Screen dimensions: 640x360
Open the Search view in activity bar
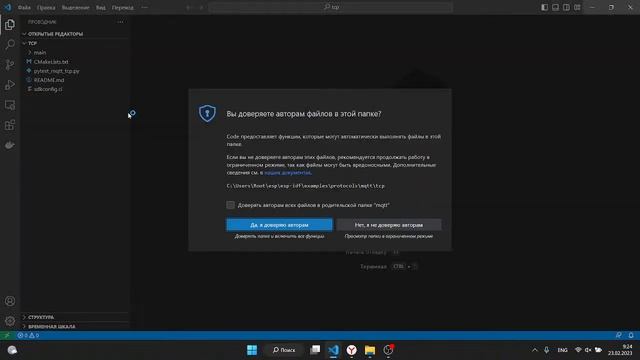pos(10,44)
